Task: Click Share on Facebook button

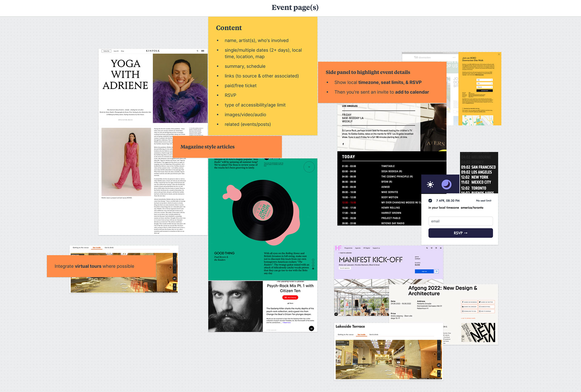Action: pyautogui.click(x=469, y=302)
